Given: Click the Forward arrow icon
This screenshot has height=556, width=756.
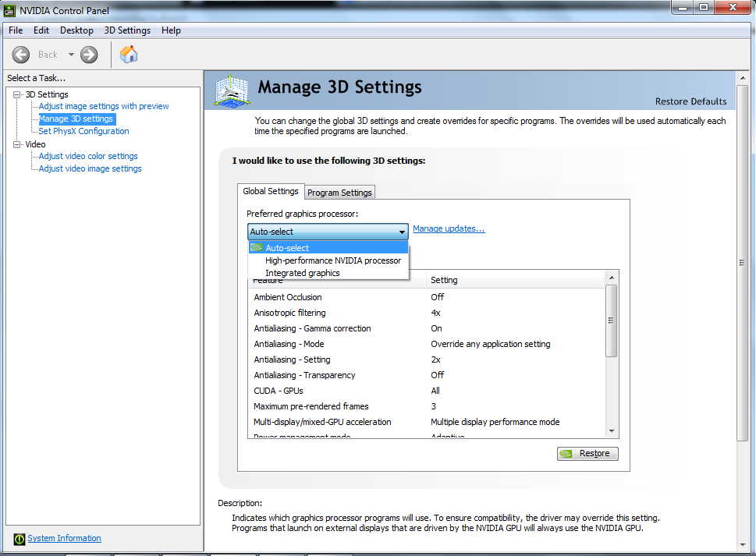Looking at the screenshot, I should click(89, 55).
